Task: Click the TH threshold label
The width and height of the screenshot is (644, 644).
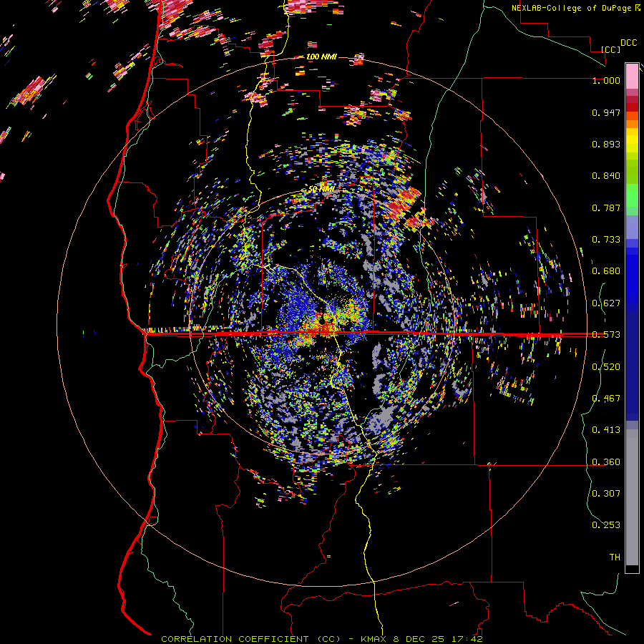Action: click(615, 557)
